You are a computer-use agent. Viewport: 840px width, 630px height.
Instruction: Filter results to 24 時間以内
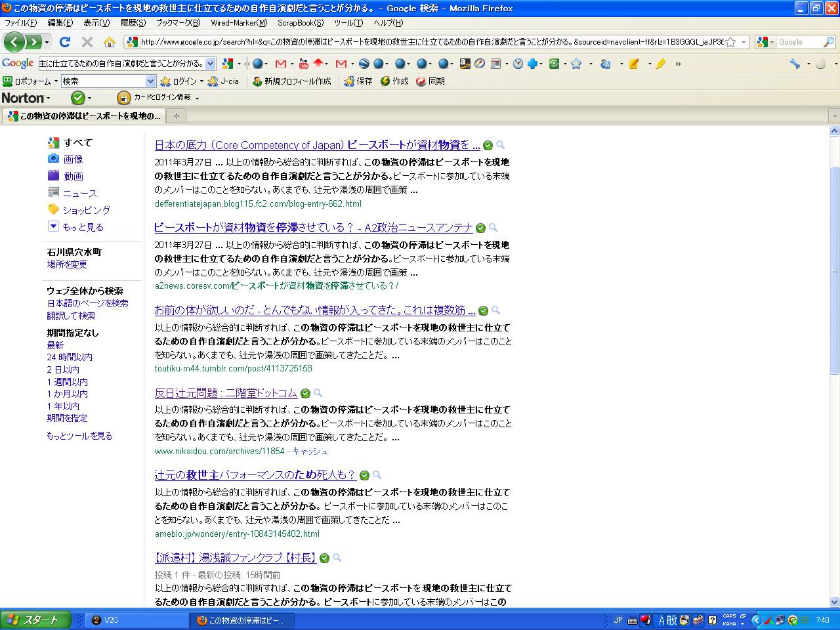click(x=70, y=357)
